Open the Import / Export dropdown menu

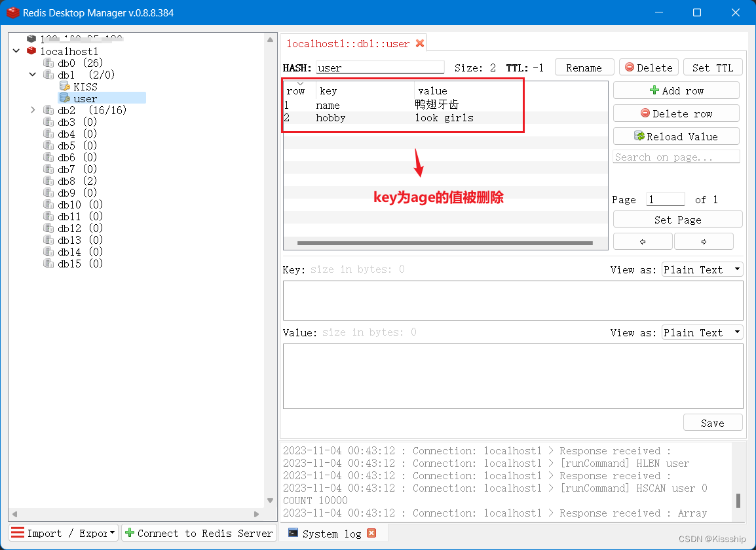pos(63,533)
